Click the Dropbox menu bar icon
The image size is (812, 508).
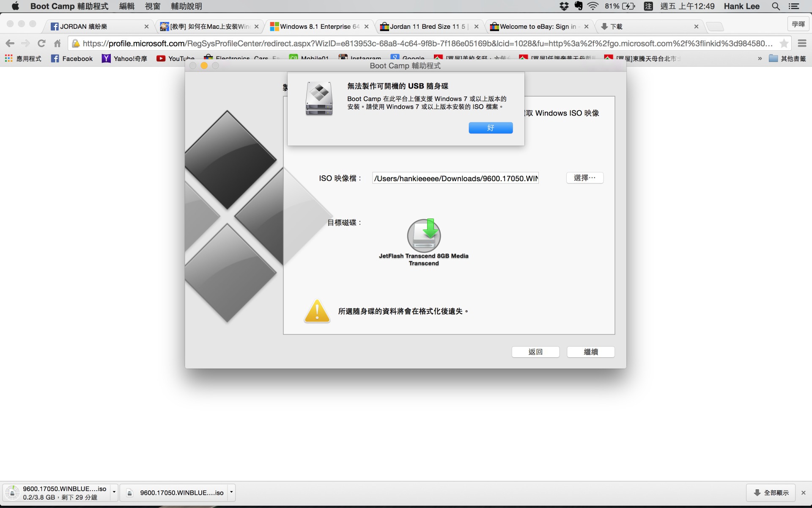(x=564, y=6)
